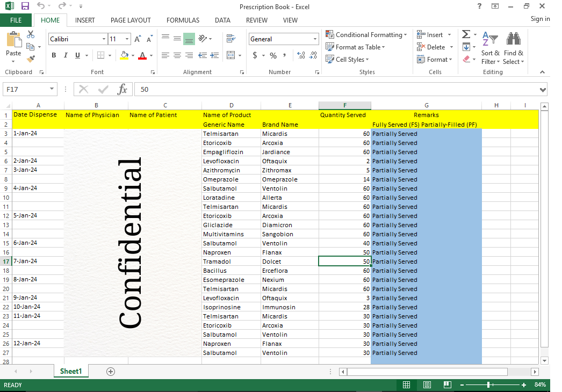This screenshot has width=562, height=392.
Task: Toggle Middle Align button
Action: point(177,38)
